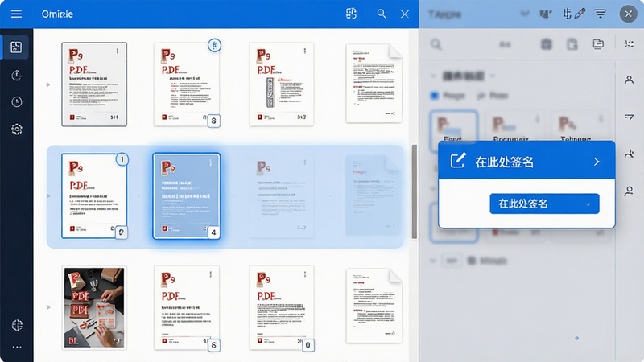Open the kebab menu on the badge 0 bottom-row thumbnail
This screenshot has width=644, height=362.
point(305,274)
